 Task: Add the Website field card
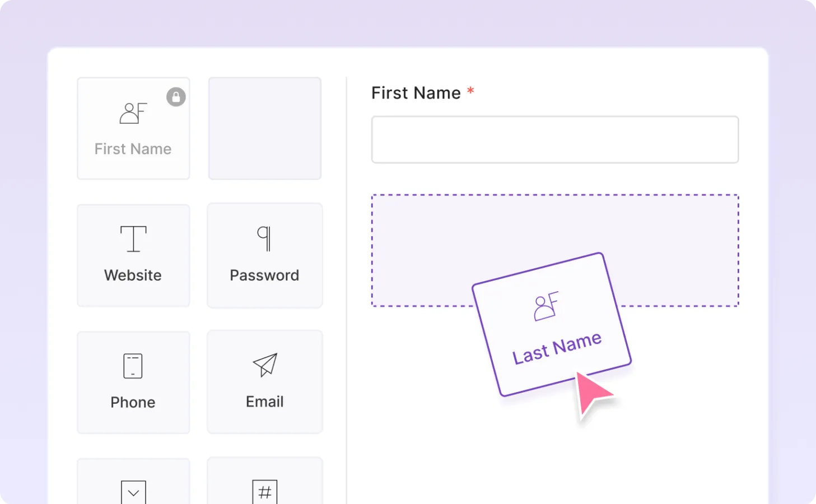click(x=133, y=255)
